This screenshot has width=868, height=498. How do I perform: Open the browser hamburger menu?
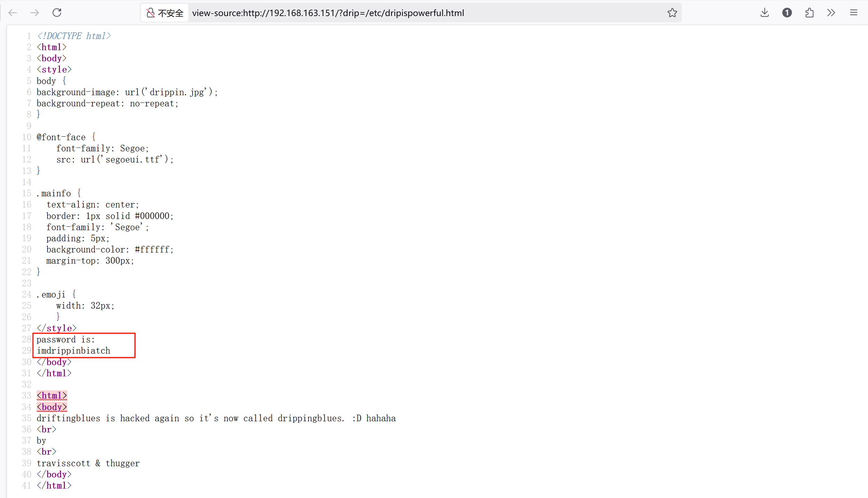853,13
